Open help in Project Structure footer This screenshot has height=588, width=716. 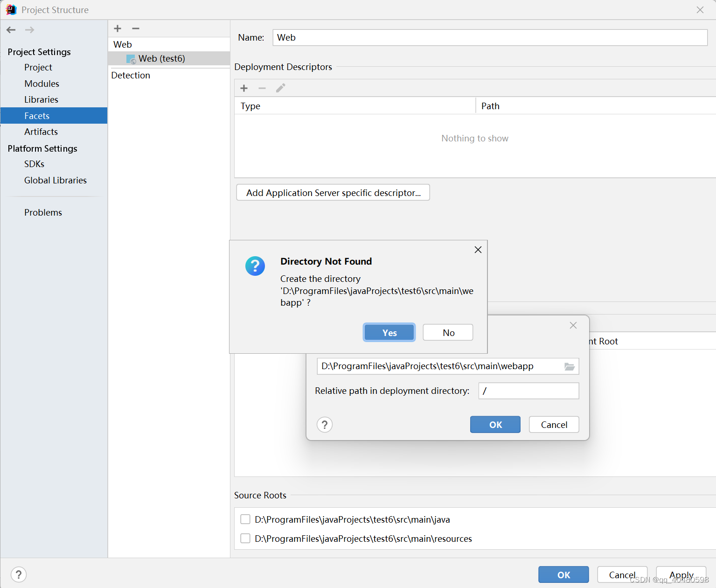[19, 574]
